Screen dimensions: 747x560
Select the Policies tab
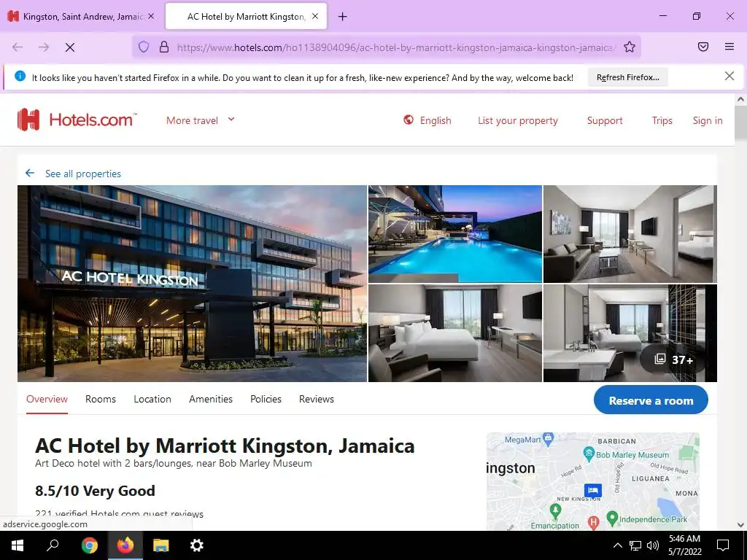(266, 399)
